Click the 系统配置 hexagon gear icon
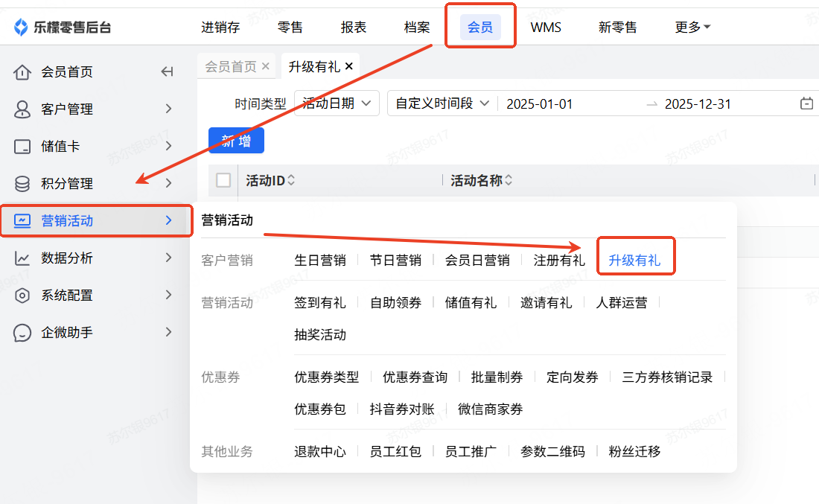Viewport: 819px width, 504px height. [x=22, y=295]
